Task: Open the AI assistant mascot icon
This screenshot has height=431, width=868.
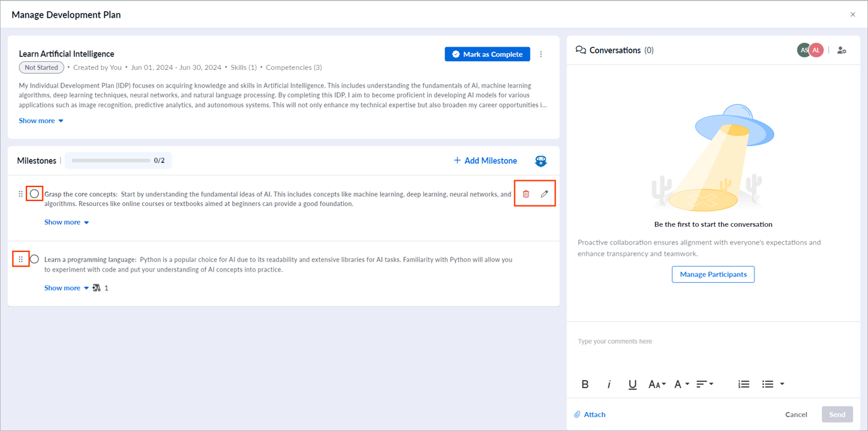Action: coord(541,161)
